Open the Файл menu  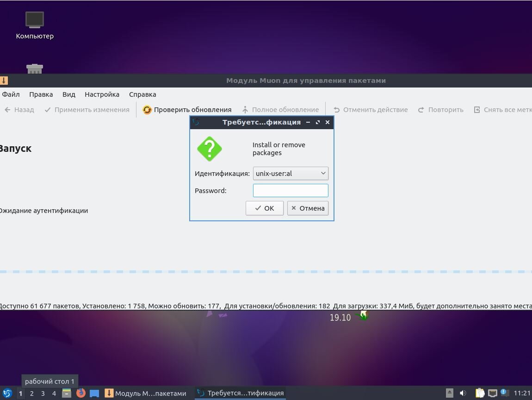[x=11, y=94]
